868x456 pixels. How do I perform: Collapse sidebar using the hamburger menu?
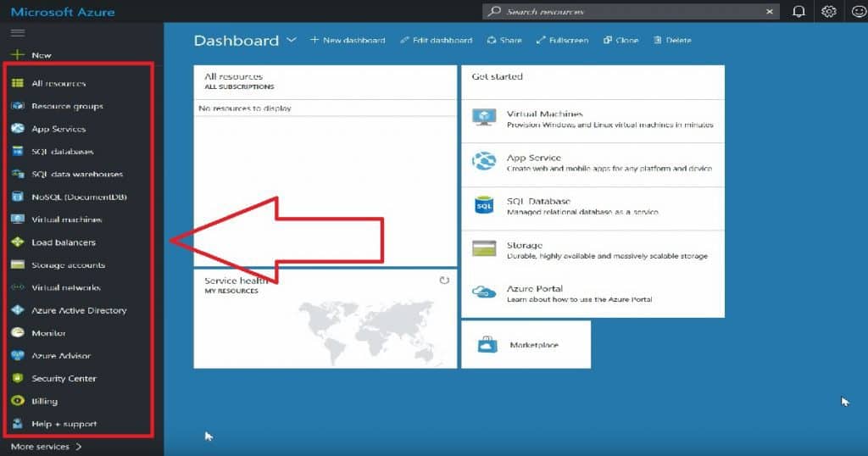pos(17,32)
